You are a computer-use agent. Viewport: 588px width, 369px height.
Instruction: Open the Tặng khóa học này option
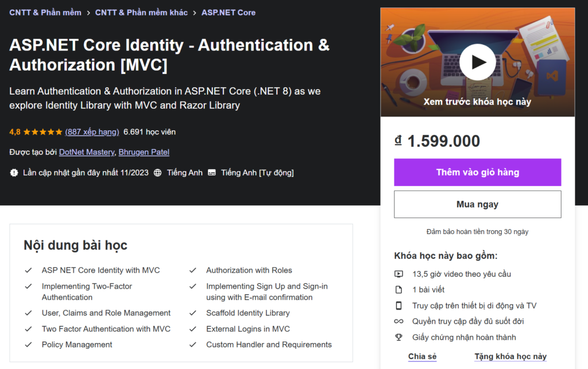pyautogui.click(x=510, y=356)
